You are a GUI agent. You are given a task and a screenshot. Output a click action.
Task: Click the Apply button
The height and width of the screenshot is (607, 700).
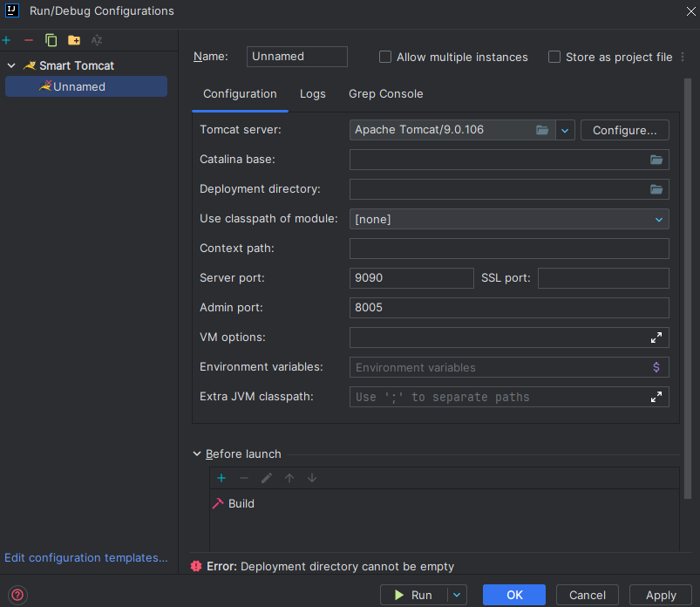point(661,595)
